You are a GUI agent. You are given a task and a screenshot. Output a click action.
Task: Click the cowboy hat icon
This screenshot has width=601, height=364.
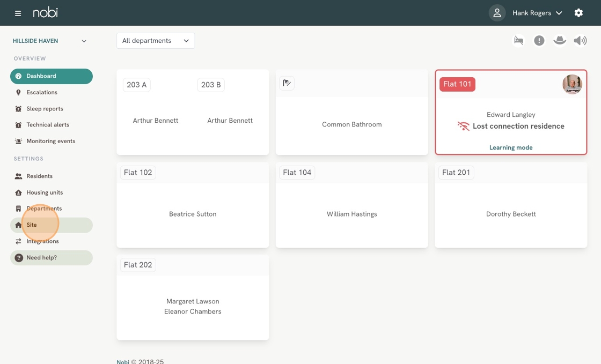560,41
